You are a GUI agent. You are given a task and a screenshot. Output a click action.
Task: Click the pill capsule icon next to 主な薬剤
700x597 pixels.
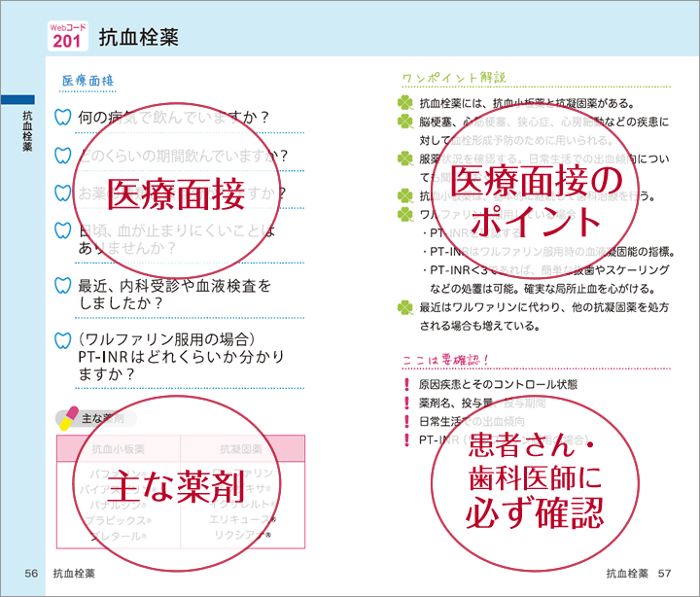coord(67,419)
